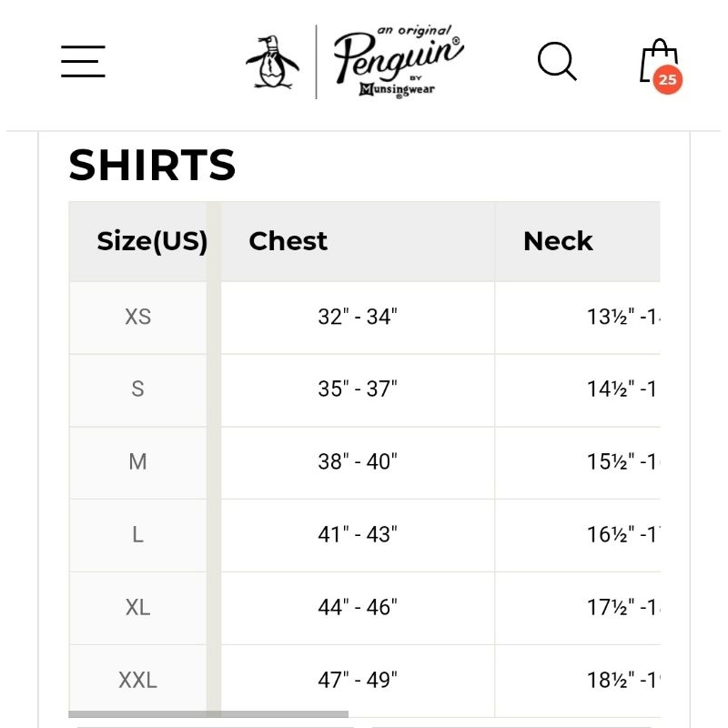Click the 16½" neck measurement cell
The image size is (728, 728).
pyautogui.click(x=621, y=535)
